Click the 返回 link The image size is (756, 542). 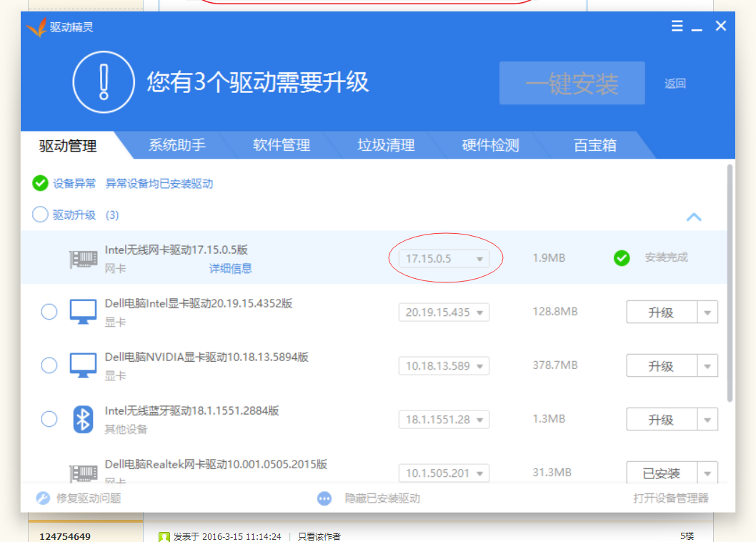click(675, 84)
